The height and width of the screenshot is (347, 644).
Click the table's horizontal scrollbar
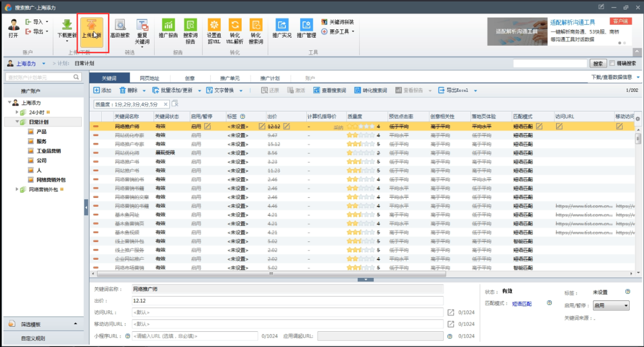tap(270, 273)
